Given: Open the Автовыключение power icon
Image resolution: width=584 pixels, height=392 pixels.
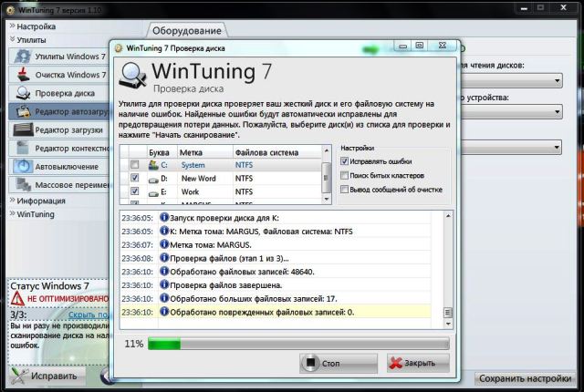Looking at the screenshot, I should click(x=23, y=166).
